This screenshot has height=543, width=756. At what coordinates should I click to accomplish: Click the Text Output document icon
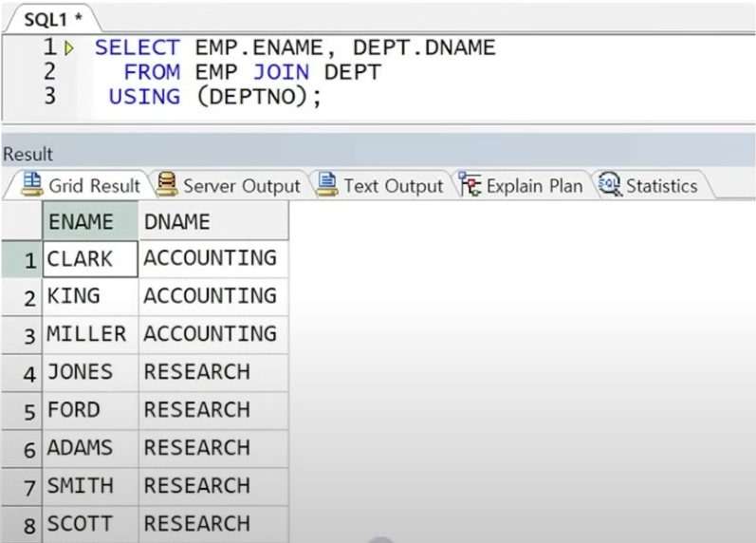[327, 184]
